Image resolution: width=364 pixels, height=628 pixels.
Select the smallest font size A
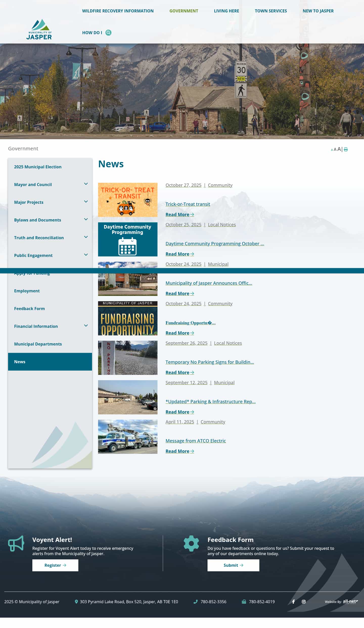pos(332,150)
